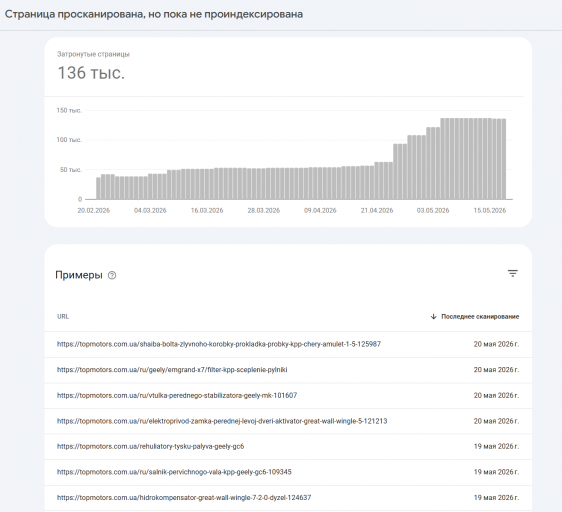562x512 pixels.
Task: Select the rehuliatory-tysku-palyva-geely-gc6 URL row
Action: pyautogui.click(x=288, y=446)
